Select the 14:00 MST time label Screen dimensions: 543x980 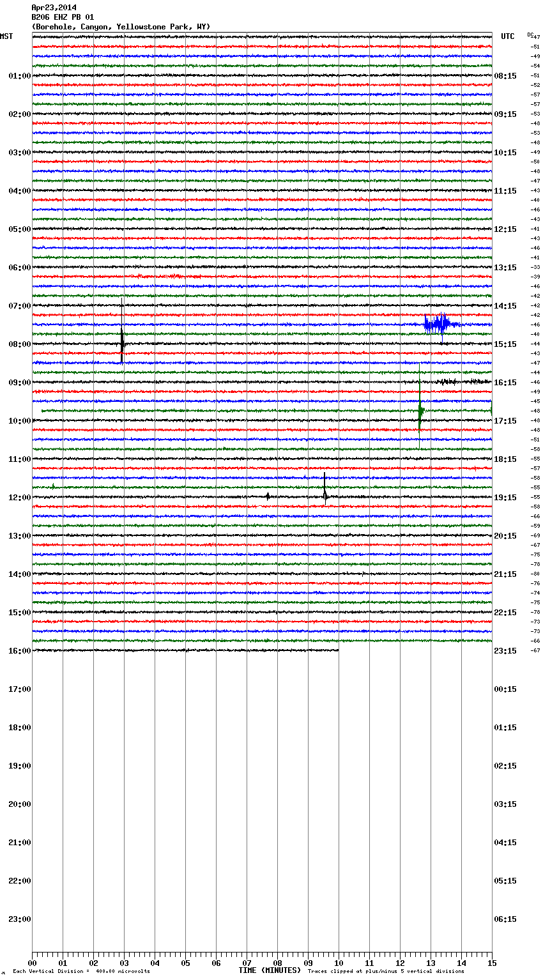coord(20,574)
